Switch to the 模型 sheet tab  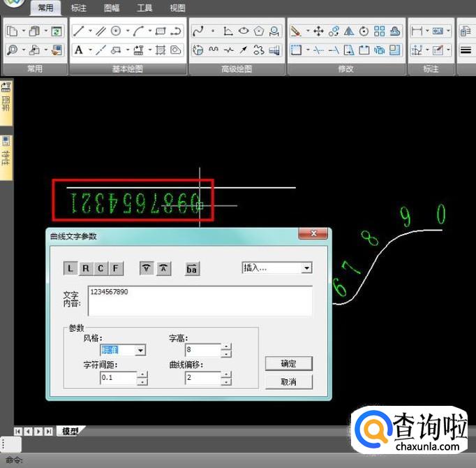point(70,431)
